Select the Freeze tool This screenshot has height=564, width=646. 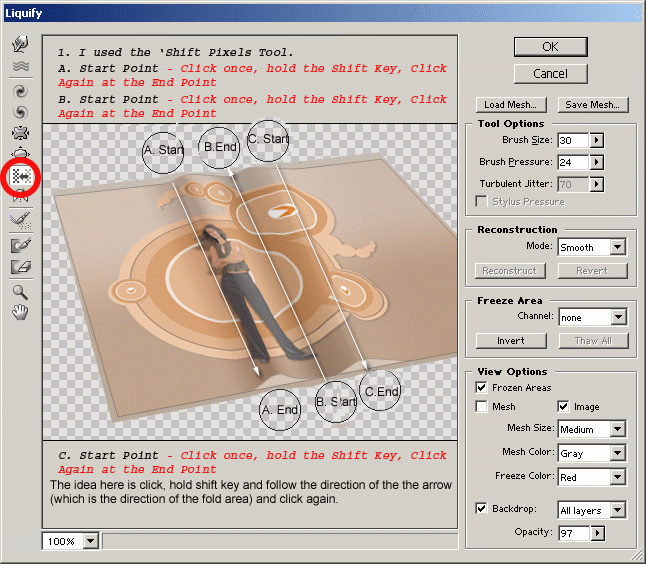(x=20, y=245)
